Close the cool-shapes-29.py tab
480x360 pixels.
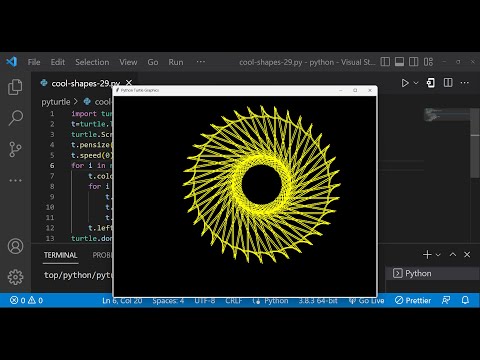129,83
